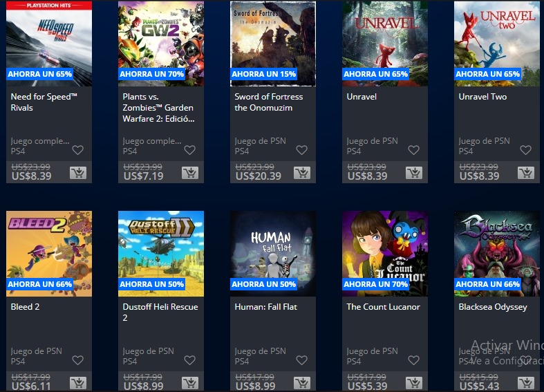Open The Count Lucanor cover thumbnail
This screenshot has height=392, width=544.
385,254
